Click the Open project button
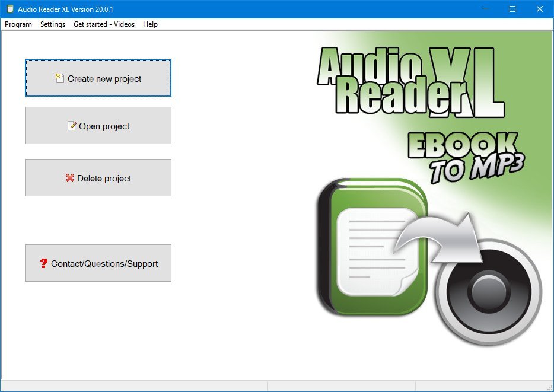The height and width of the screenshot is (392, 554). [98, 125]
